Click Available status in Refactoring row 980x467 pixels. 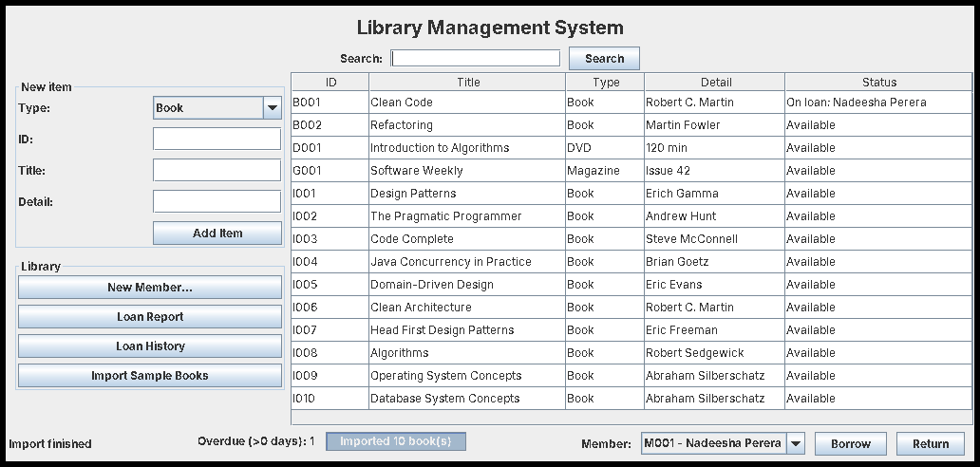(x=878, y=125)
